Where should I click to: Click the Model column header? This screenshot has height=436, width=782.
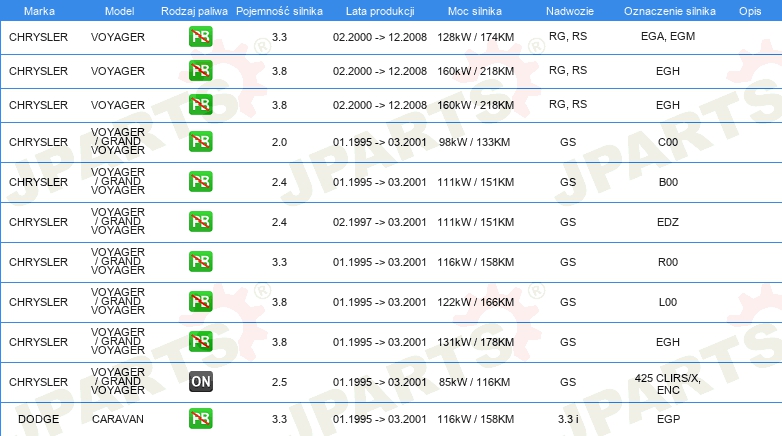(x=119, y=11)
